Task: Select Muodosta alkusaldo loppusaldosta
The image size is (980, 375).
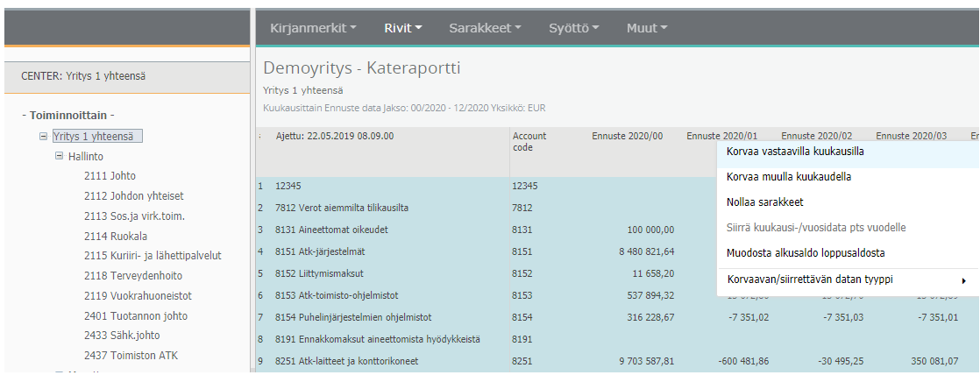Action: tap(806, 253)
